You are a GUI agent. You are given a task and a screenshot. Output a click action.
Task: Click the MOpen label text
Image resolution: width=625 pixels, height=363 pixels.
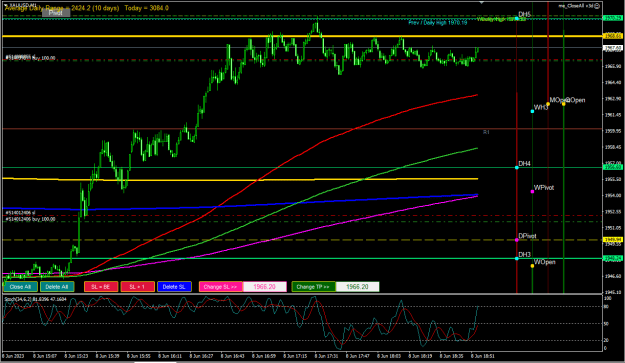558,100
